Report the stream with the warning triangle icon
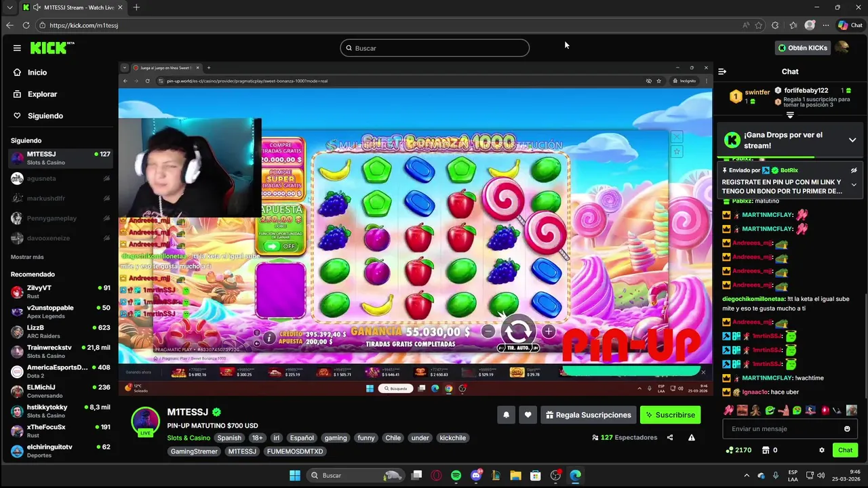868x488 pixels. pos(692,438)
